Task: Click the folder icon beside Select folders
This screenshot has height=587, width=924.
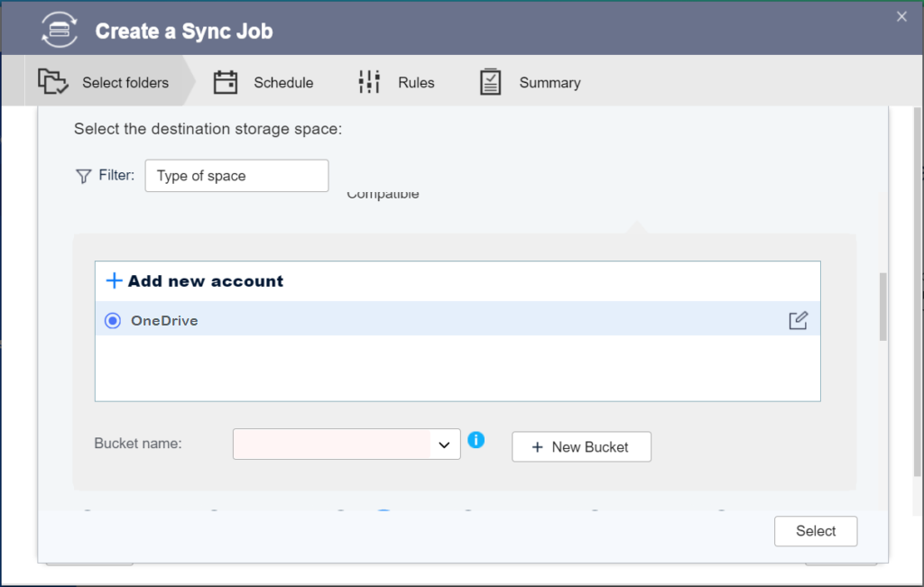Action: coord(53,82)
